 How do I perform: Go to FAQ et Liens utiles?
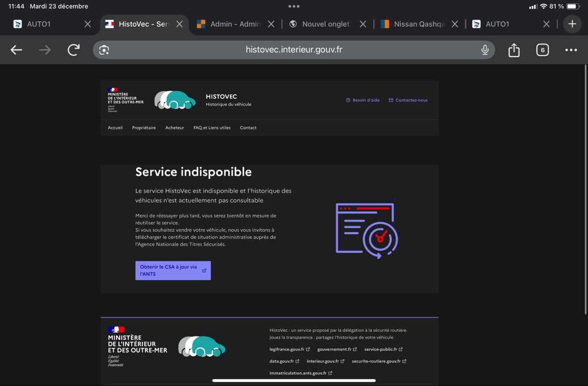point(212,128)
